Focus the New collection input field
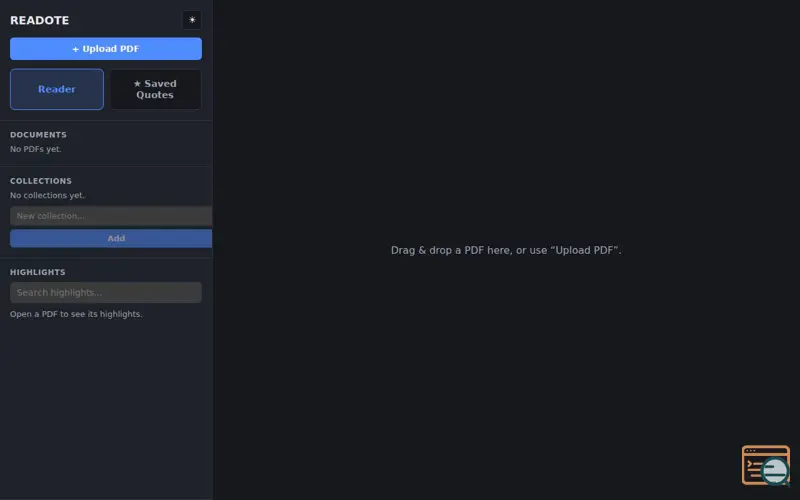 [111, 216]
